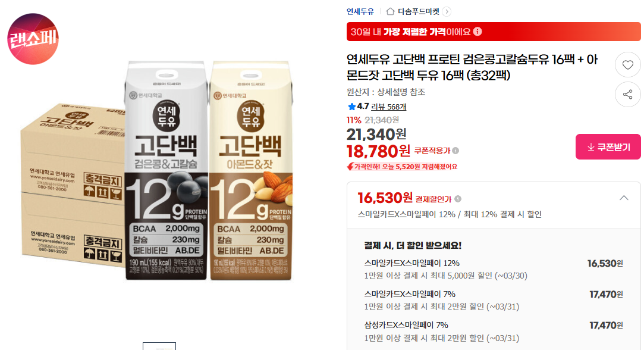Click info icon on lowest price banner
Viewport: 644px width, 350px height.
[477, 32]
